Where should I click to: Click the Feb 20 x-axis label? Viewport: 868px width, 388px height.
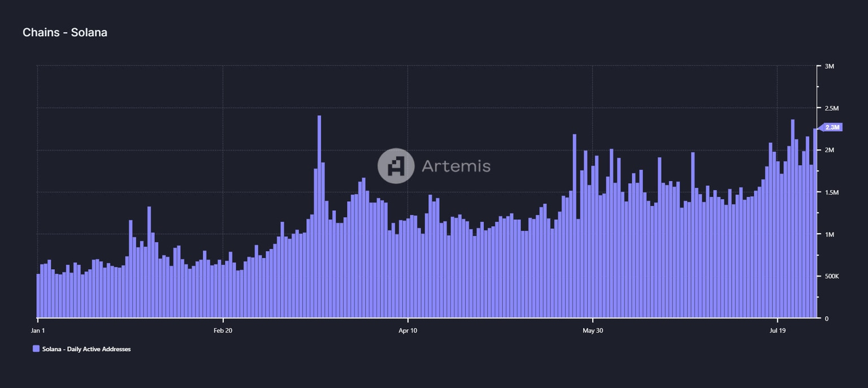point(223,330)
